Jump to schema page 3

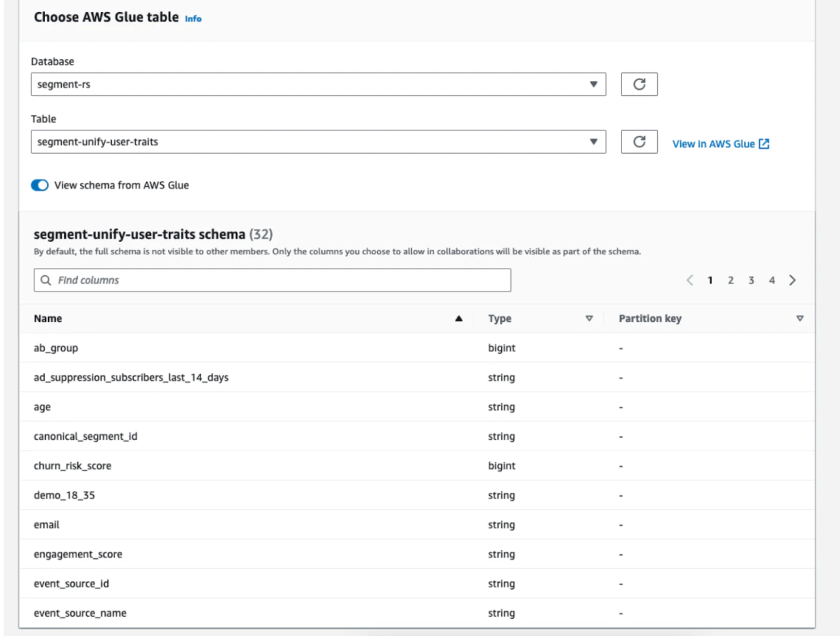(x=751, y=280)
